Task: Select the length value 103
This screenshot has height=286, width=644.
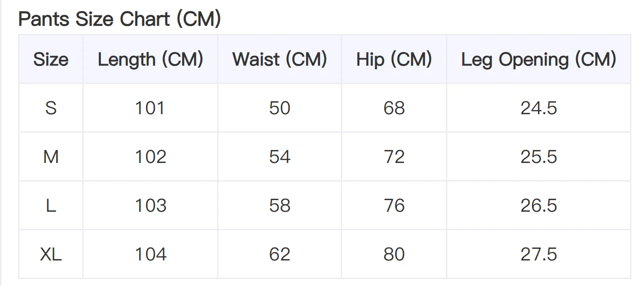Action: pos(150,206)
